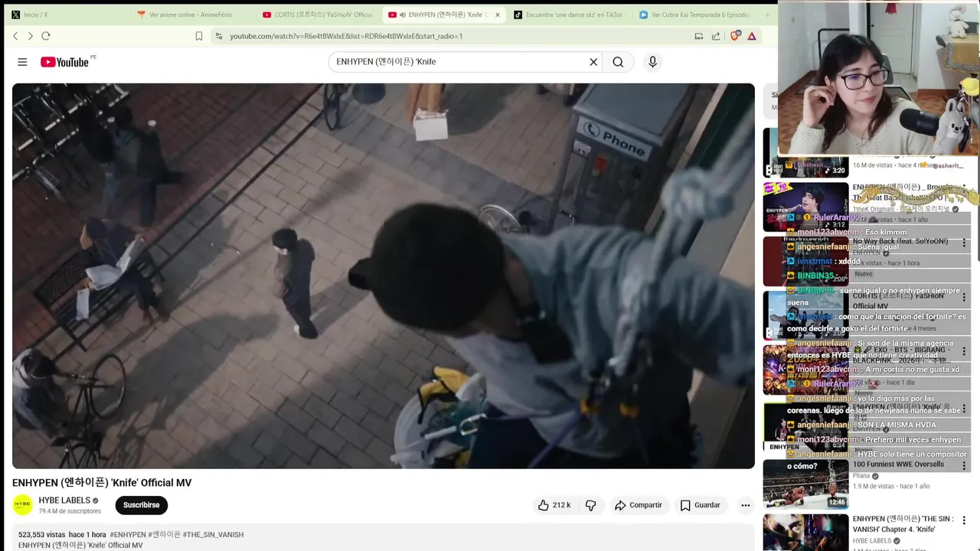Open site settings icon in address bar
This screenshot has height=551, width=980.
pyautogui.click(x=219, y=36)
